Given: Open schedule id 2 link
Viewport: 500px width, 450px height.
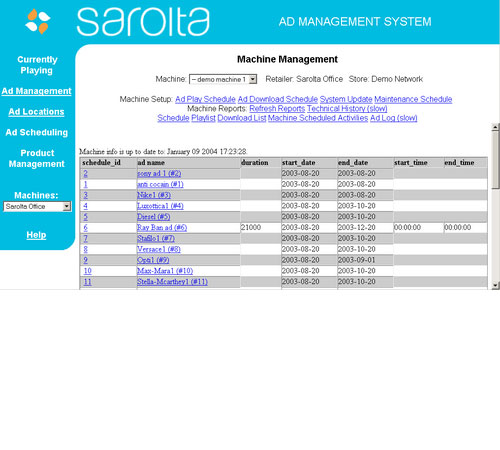Looking at the screenshot, I should pos(86,174).
